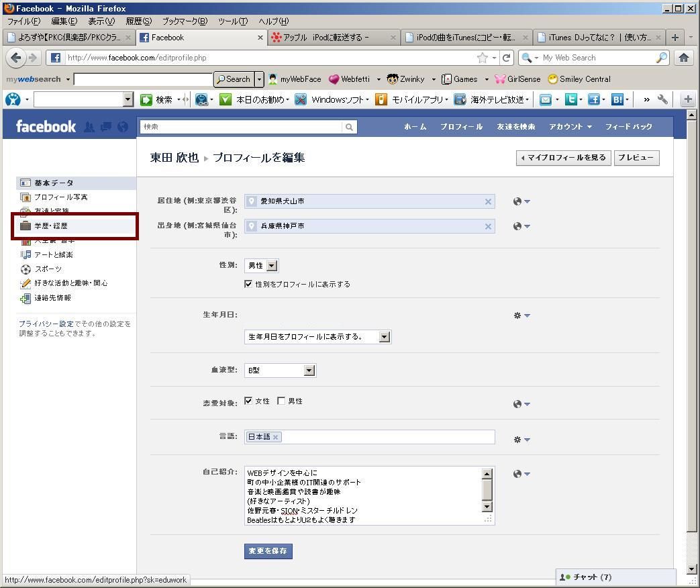Open privacy dropdown next to 自己紹介

[x=521, y=474]
